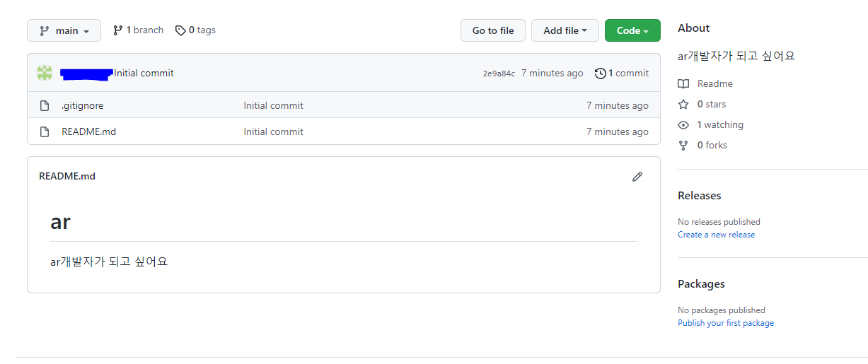View the 1 branch link
The width and height of the screenshot is (868, 364).
pyautogui.click(x=145, y=30)
